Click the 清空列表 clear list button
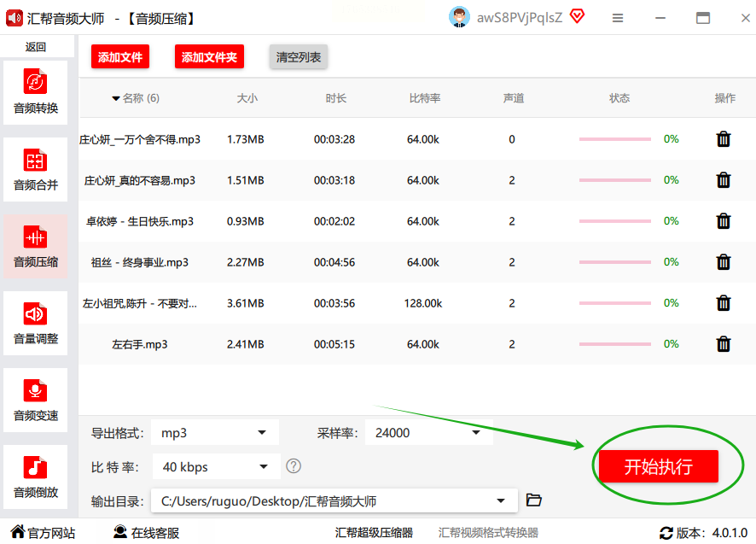 (299, 57)
